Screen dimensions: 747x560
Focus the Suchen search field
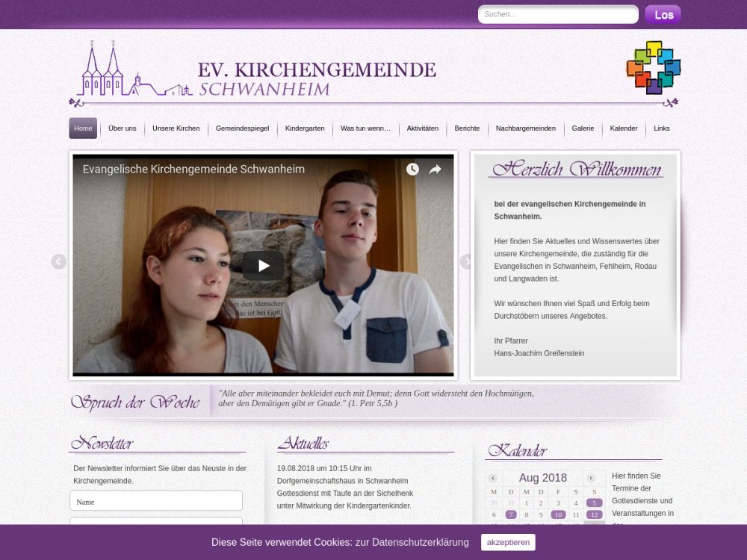point(558,14)
